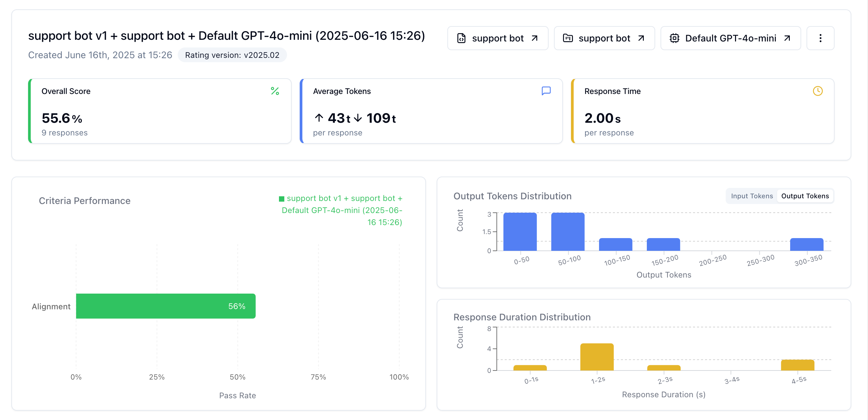The image size is (868, 420).
Task: Click the folder icon on second support bot button
Action: [568, 38]
